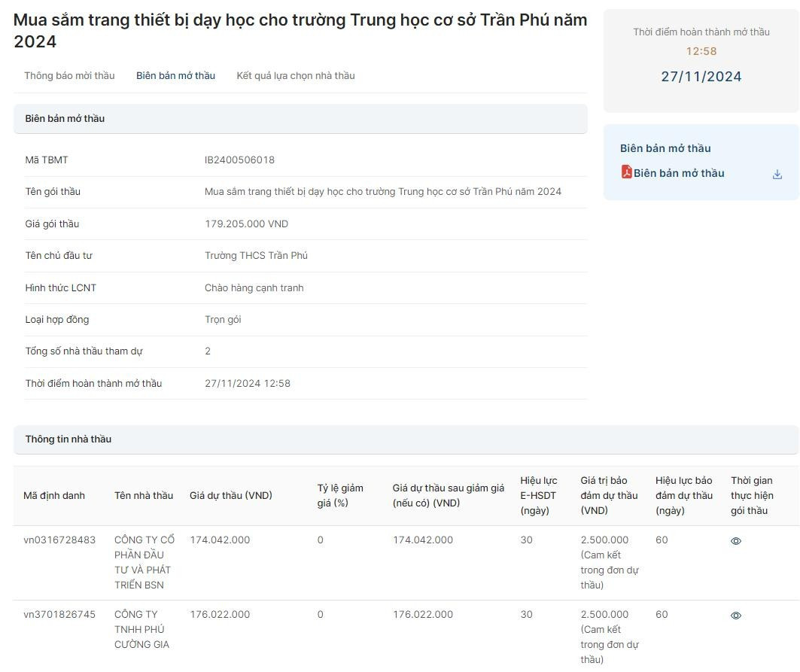
Task: Click the Tên nhà thầu column header
Action: coord(144,496)
